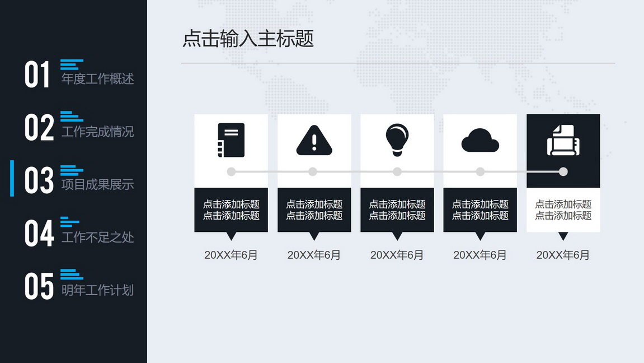Click blue bars icon above 明年工作计划
The image size is (644, 363).
click(72, 274)
